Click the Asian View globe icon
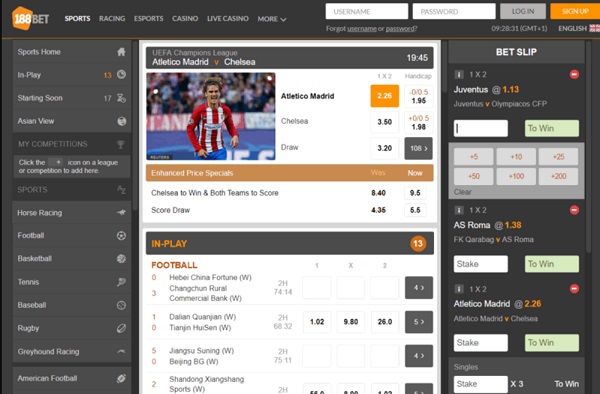The width and height of the screenshot is (600, 394). [x=121, y=121]
